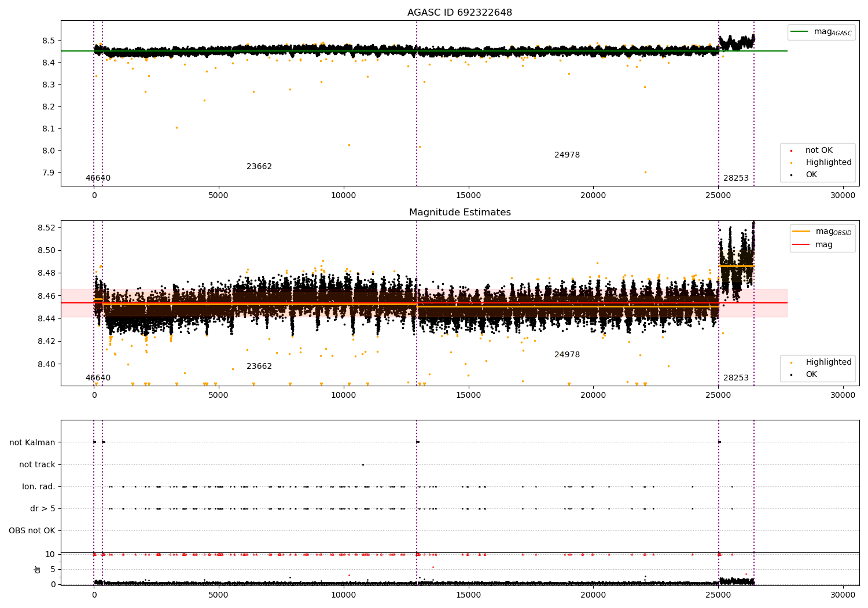Click x-axis tick 5000 in top plot
The image size is (868, 608).
219,196
